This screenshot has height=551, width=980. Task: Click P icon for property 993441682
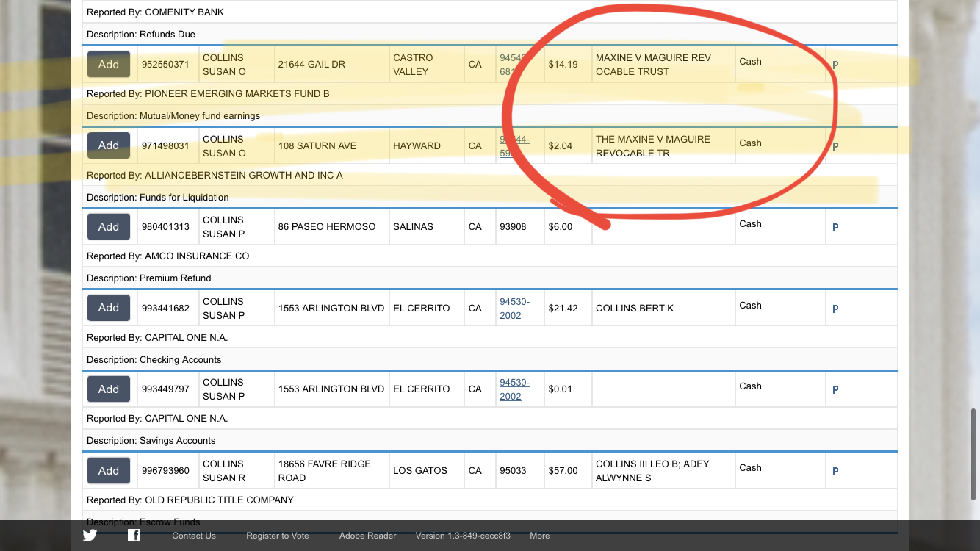click(835, 309)
